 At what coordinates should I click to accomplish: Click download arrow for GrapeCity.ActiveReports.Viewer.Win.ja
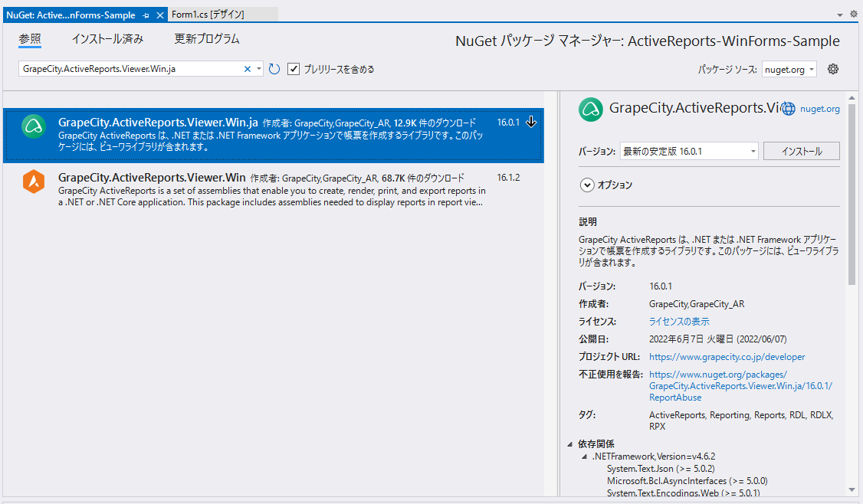coord(530,122)
